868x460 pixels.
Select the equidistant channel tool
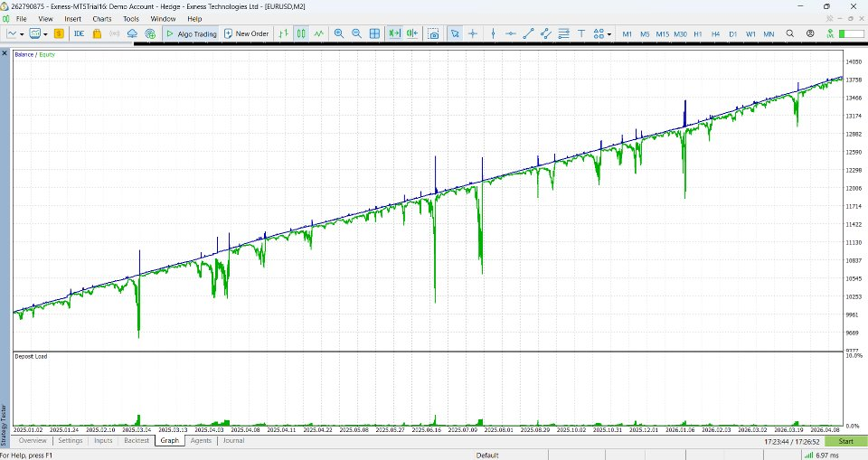[x=546, y=33]
